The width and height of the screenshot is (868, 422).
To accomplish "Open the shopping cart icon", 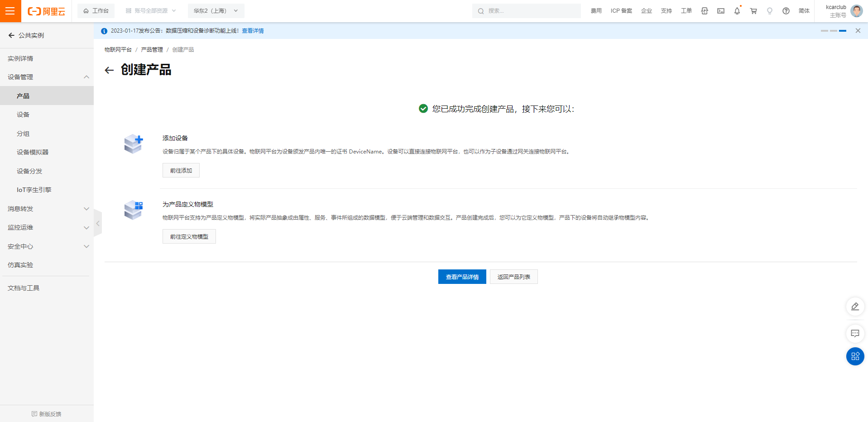I will [753, 11].
